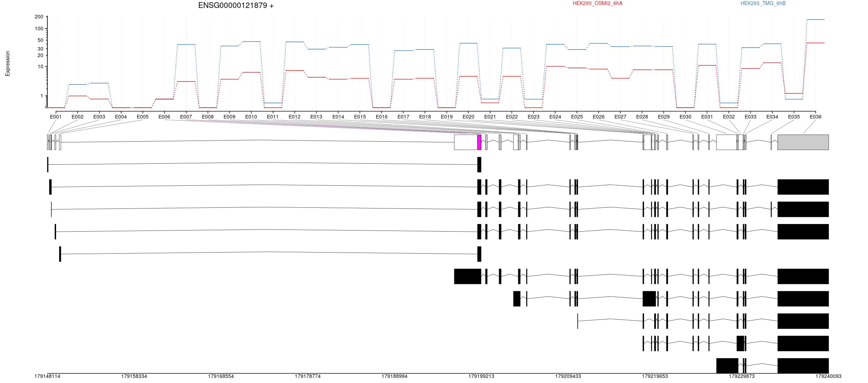Click exon label E001
This screenshot has height=383, width=868.
click(56, 117)
